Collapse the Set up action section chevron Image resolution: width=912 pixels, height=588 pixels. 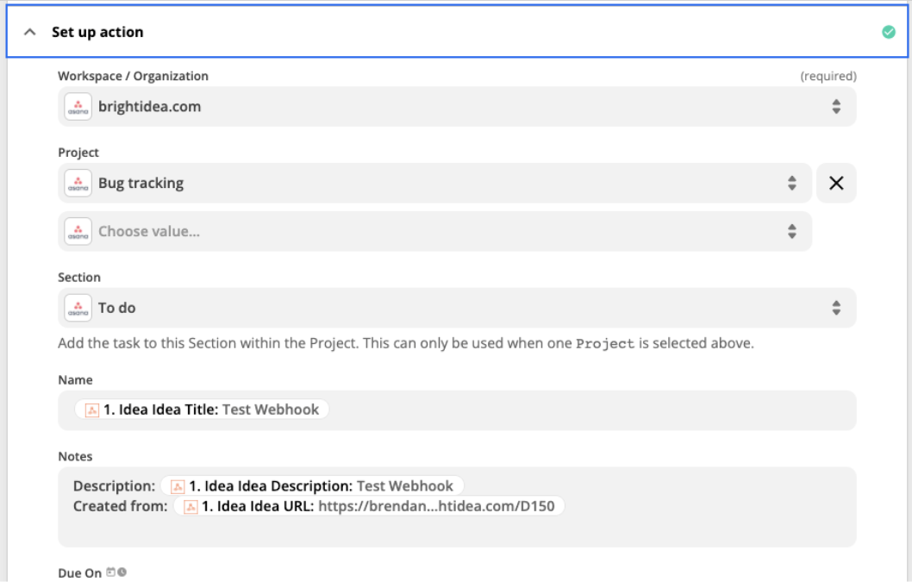coord(29,32)
